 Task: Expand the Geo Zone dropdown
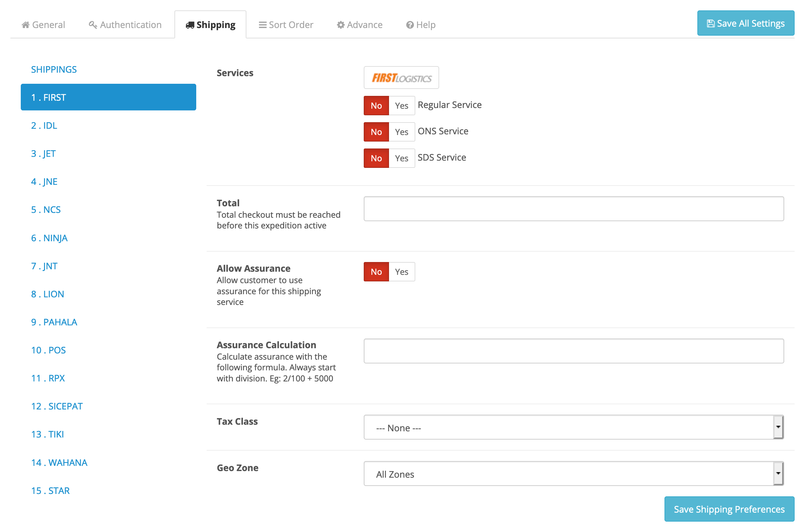573,474
